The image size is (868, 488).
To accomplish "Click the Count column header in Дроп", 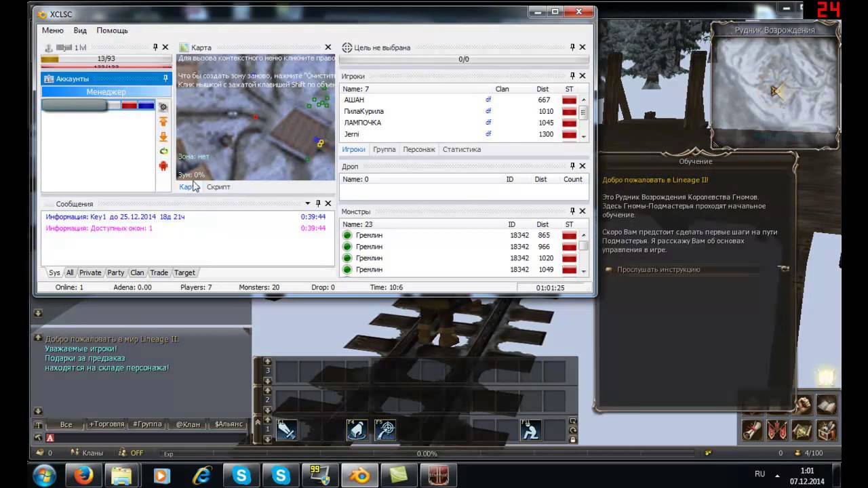I will [573, 179].
